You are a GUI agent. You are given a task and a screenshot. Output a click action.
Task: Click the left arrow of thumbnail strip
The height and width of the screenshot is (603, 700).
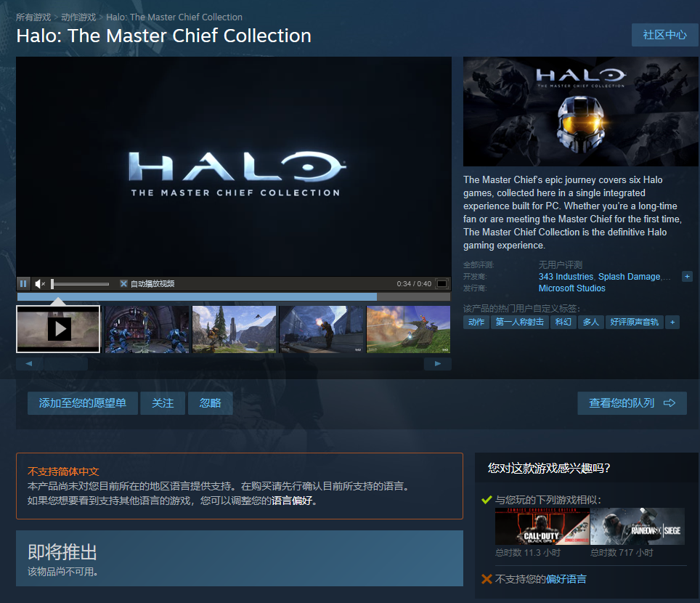tap(30, 363)
